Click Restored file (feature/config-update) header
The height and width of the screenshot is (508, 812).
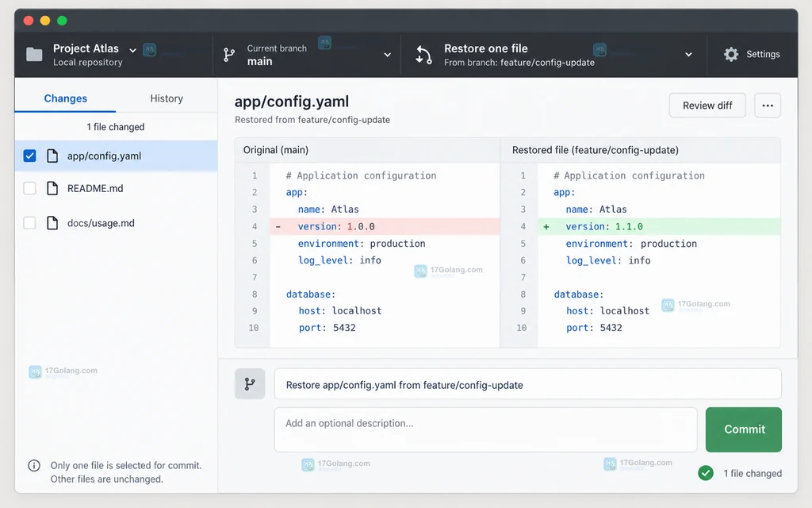click(640, 150)
